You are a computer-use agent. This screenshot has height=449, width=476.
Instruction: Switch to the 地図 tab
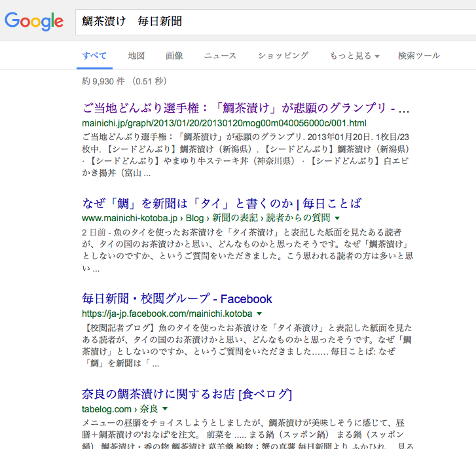[136, 56]
